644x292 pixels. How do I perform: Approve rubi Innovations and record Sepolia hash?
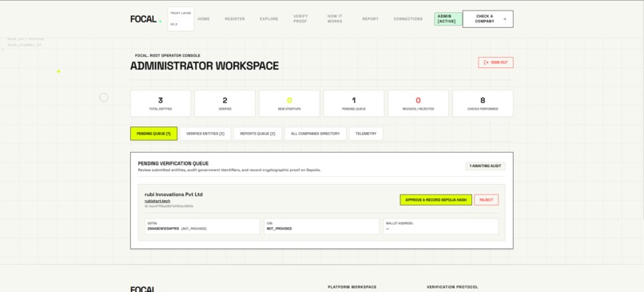pyautogui.click(x=435, y=200)
